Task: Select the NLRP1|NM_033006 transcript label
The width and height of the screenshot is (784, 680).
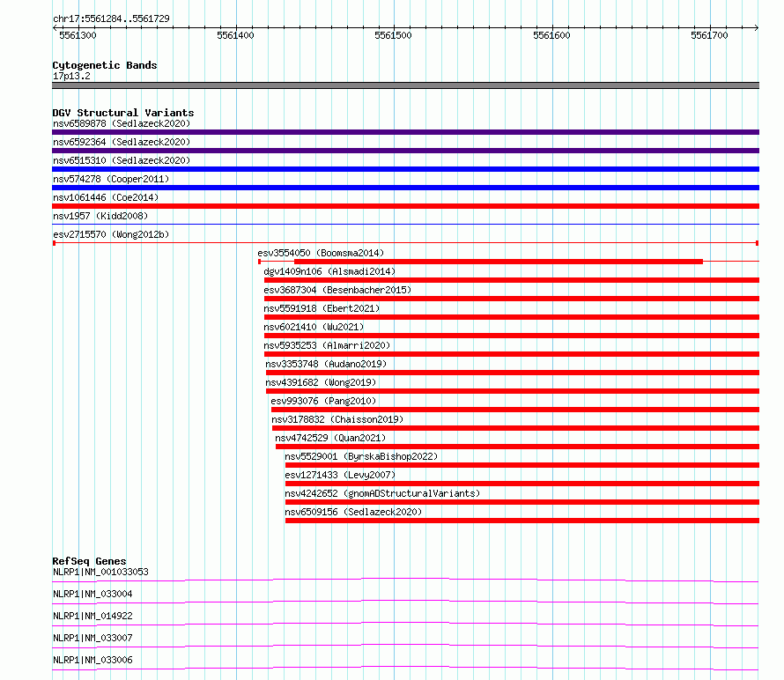Action: (92, 660)
